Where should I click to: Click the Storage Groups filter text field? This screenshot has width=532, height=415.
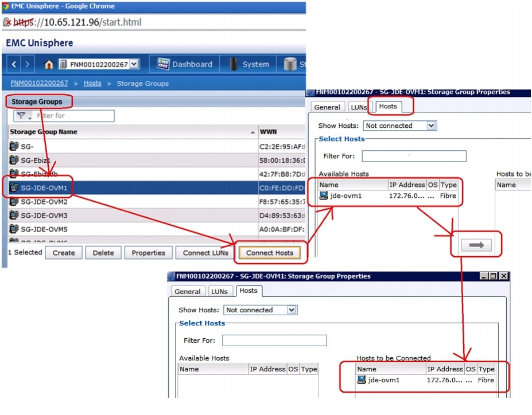[74, 116]
